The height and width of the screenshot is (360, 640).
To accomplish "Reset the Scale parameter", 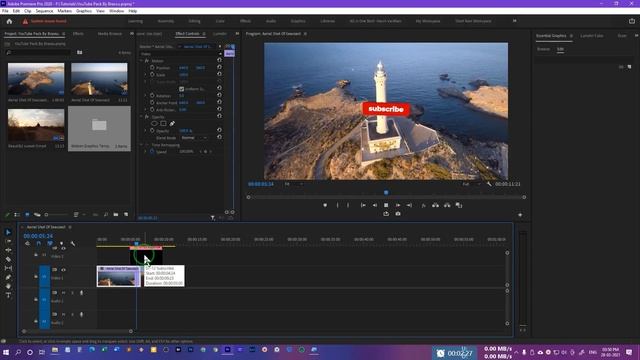I will [219, 74].
